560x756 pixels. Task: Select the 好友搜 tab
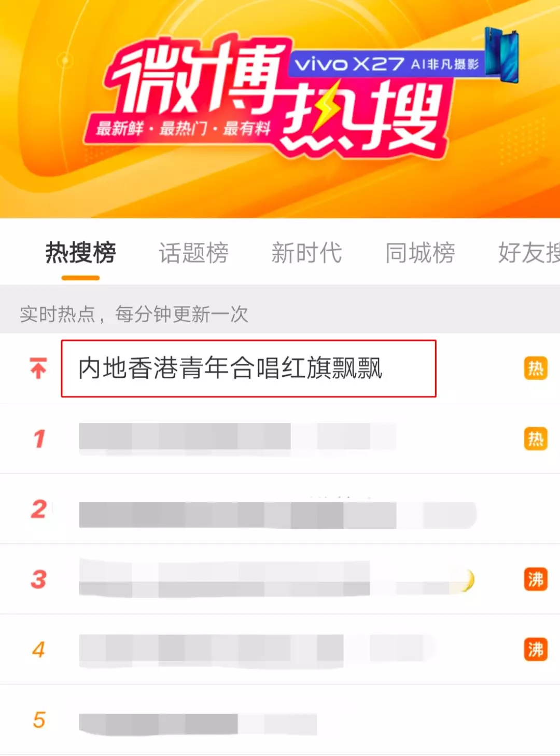click(x=529, y=253)
